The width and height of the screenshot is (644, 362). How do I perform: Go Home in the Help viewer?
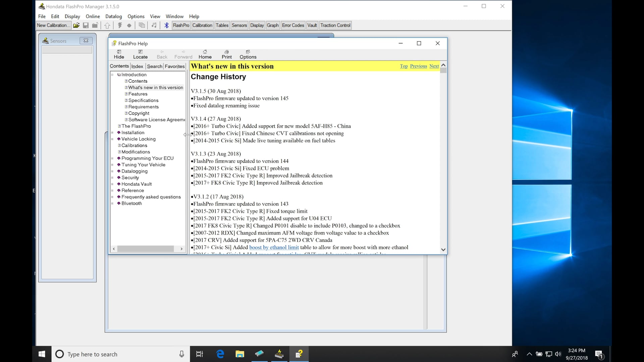pyautogui.click(x=205, y=54)
